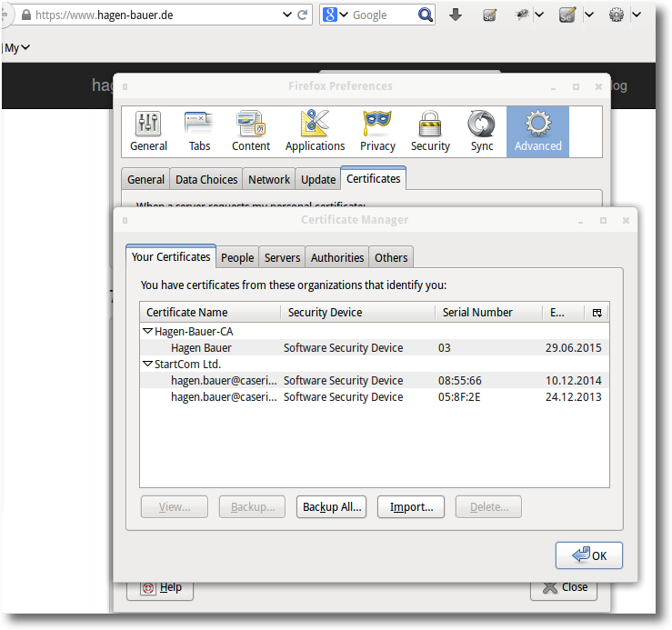Select the Advanced preferences pane
Viewport: 672px width, 630px height.
coord(537,132)
